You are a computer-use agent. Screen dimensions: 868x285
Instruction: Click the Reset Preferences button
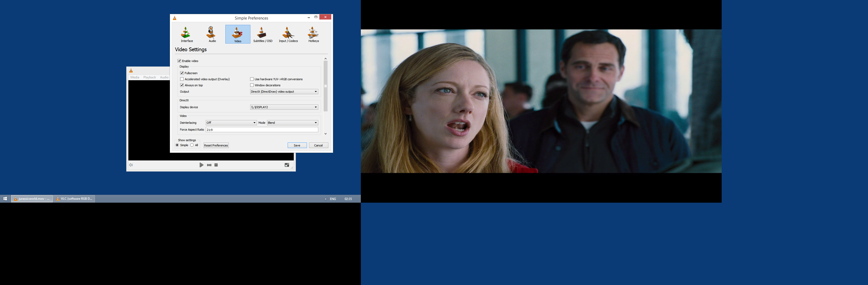(x=216, y=145)
